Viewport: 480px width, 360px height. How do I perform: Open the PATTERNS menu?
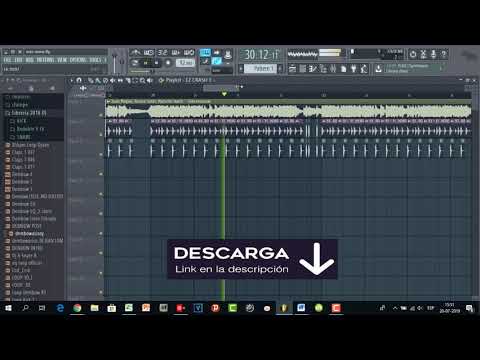tap(45, 60)
